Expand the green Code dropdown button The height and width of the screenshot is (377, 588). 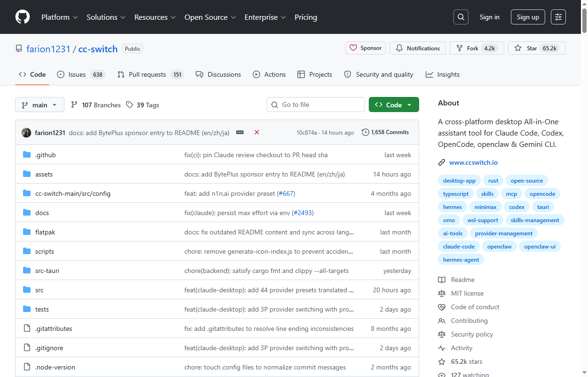[394, 105]
